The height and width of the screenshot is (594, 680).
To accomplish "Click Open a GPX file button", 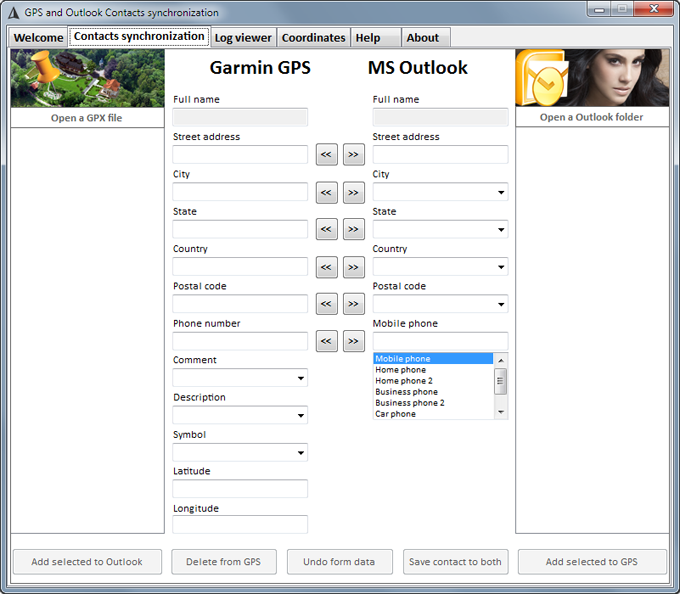I will point(87,118).
